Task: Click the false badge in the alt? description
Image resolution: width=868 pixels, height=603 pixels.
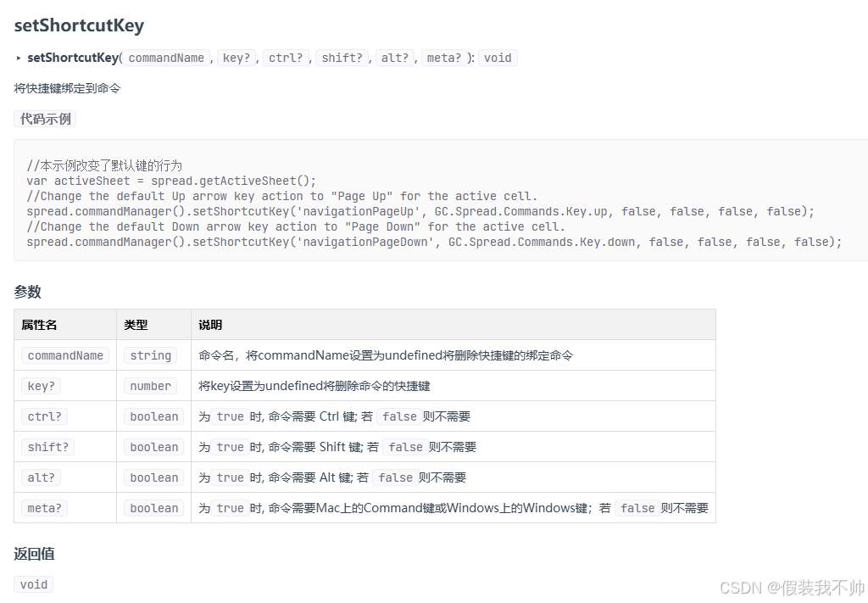Action: 395,477
